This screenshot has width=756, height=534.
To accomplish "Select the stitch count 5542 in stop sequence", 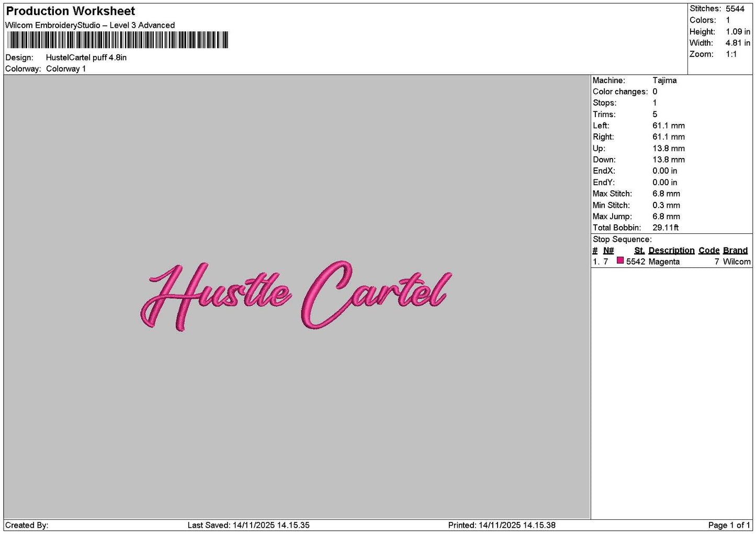I will pos(636,262).
